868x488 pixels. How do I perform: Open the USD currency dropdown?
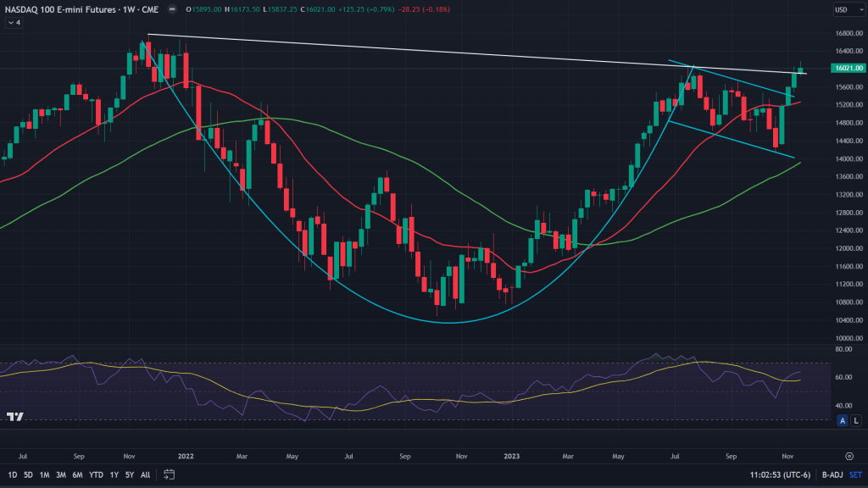[x=843, y=10]
